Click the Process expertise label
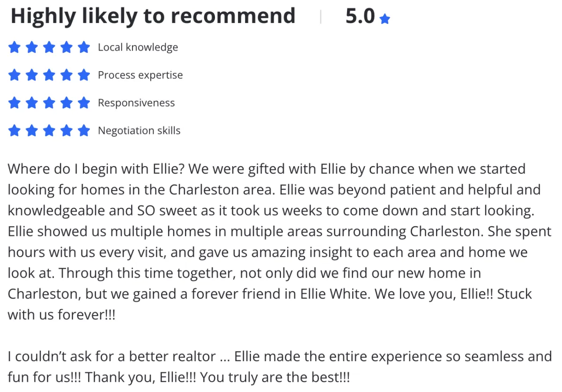 (140, 75)
